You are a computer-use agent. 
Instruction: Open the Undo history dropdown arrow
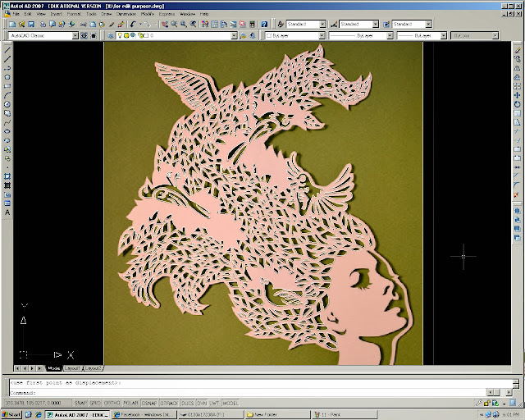point(140,24)
